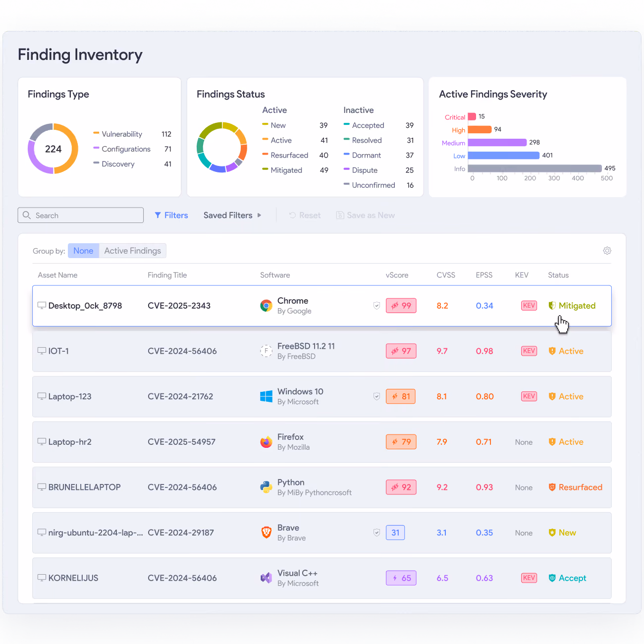The image size is (644, 644).
Task: Open CVE-2024-29187 finding
Action: point(181,533)
